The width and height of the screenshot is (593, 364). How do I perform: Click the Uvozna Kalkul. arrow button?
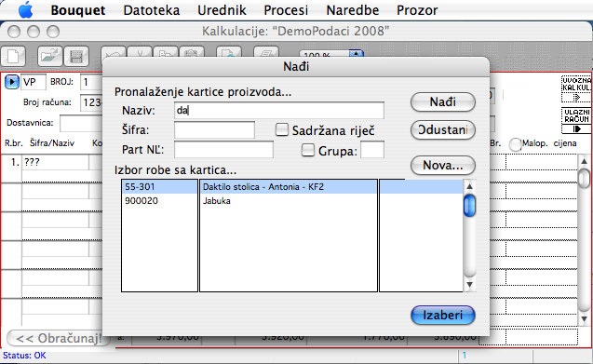(576, 98)
